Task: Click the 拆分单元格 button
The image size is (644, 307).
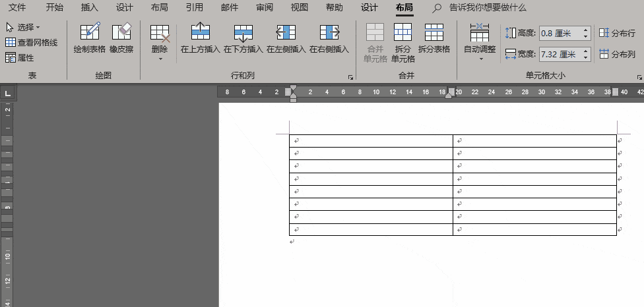Action: pyautogui.click(x=403, y=42)
